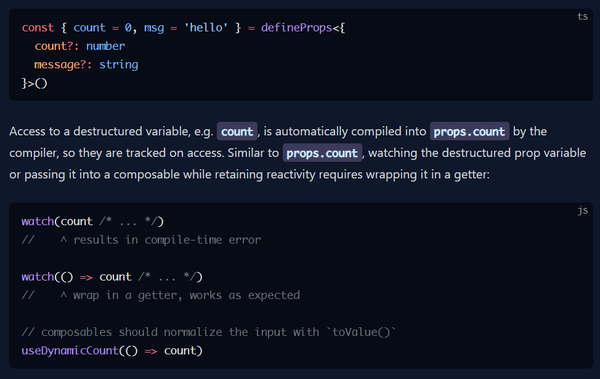Click the 'count?: number' line in code

click(80, 46)
